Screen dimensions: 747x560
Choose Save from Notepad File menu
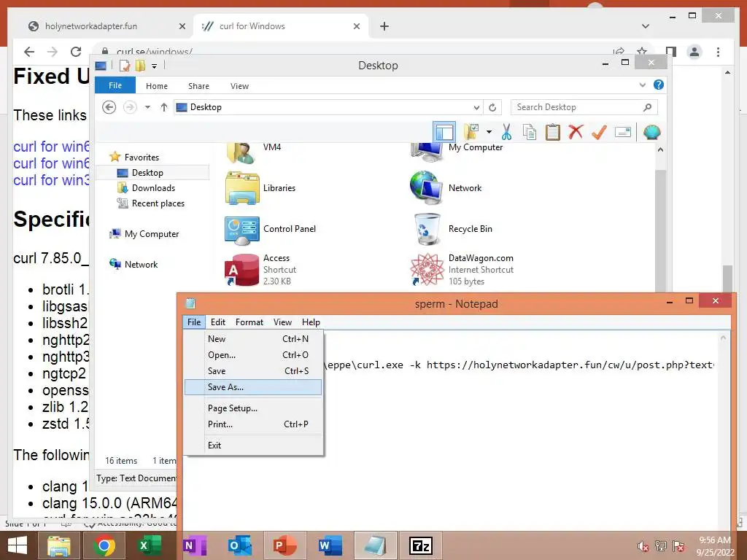(x=253, y=371)
